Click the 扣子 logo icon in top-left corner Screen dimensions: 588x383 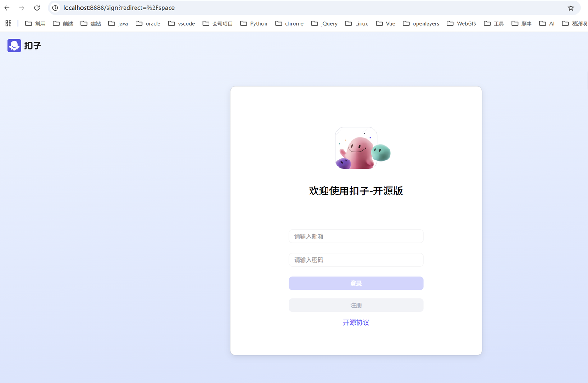pyautogui.click(x=14, y=46)
